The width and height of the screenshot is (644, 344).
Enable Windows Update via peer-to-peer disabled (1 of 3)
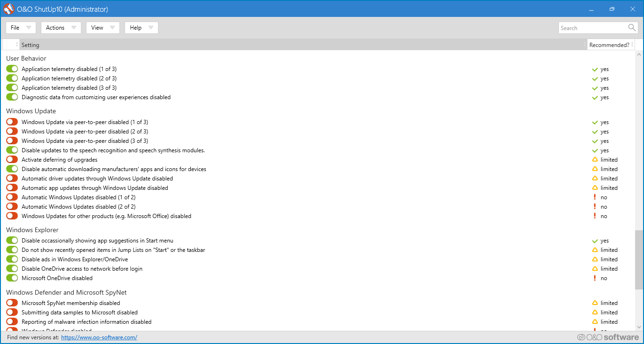click(12, 122)
